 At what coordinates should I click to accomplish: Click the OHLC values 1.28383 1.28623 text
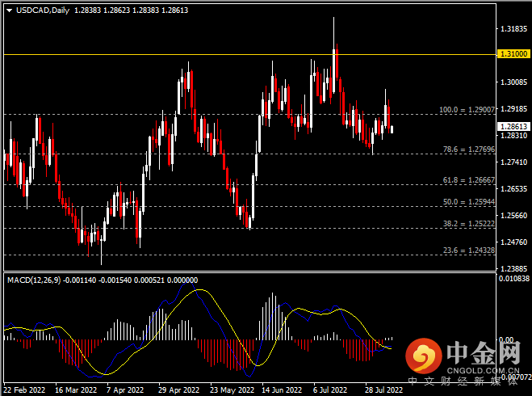[x=103, y=11]
